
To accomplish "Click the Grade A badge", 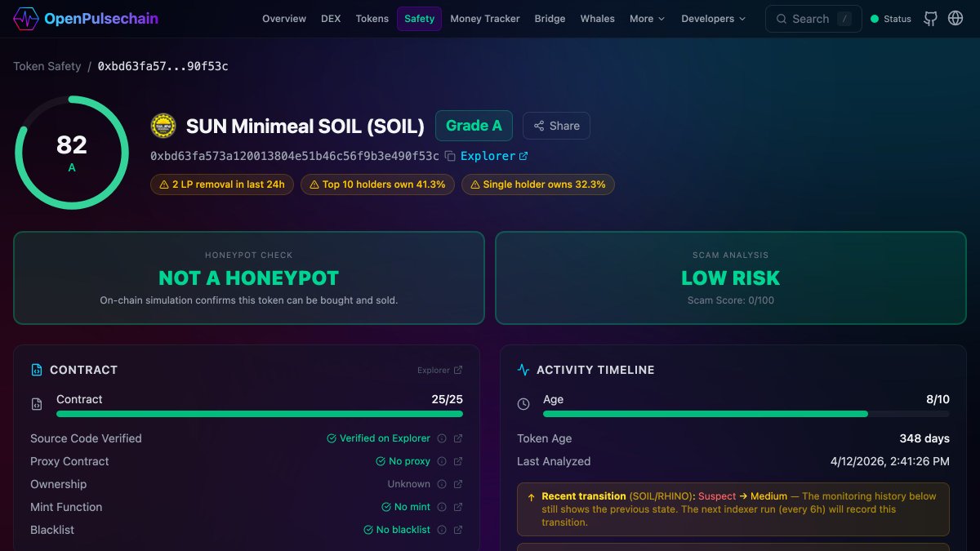I will click(x=474, y=126).
